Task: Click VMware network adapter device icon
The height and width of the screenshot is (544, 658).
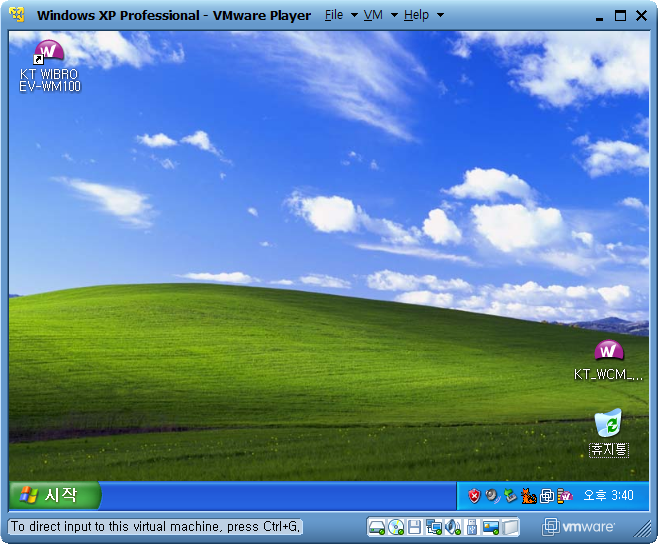Action: [x=433, y=527]
